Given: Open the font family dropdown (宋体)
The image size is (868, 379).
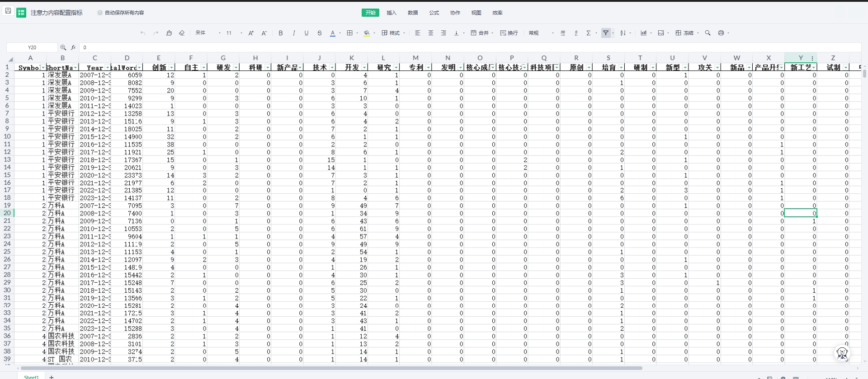Looking at the screenshot, I should pos(208,33).
